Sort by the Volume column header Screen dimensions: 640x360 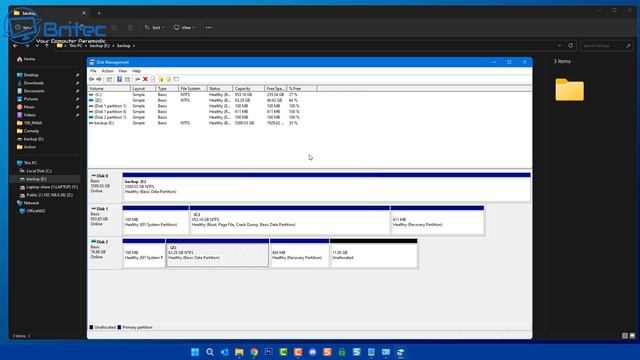109,89
